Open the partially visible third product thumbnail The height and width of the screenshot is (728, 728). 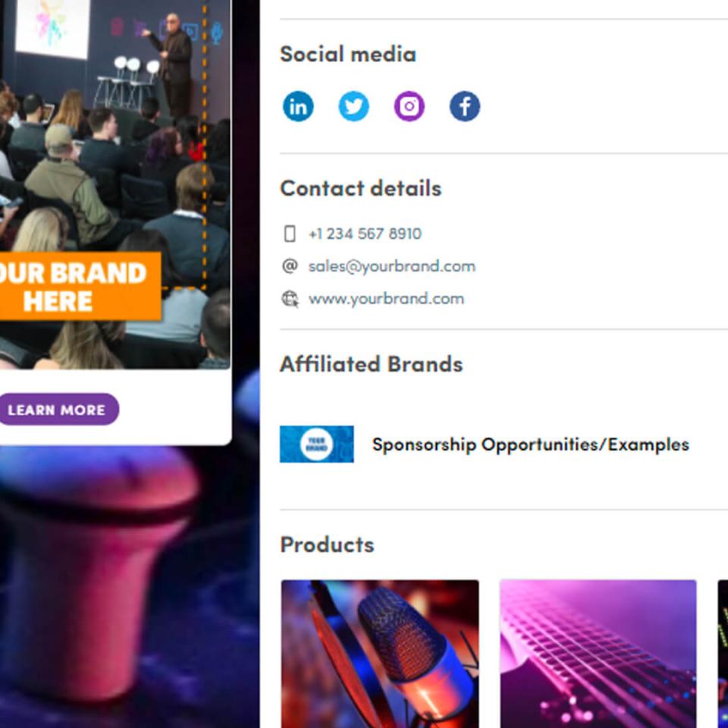(723, 654)
